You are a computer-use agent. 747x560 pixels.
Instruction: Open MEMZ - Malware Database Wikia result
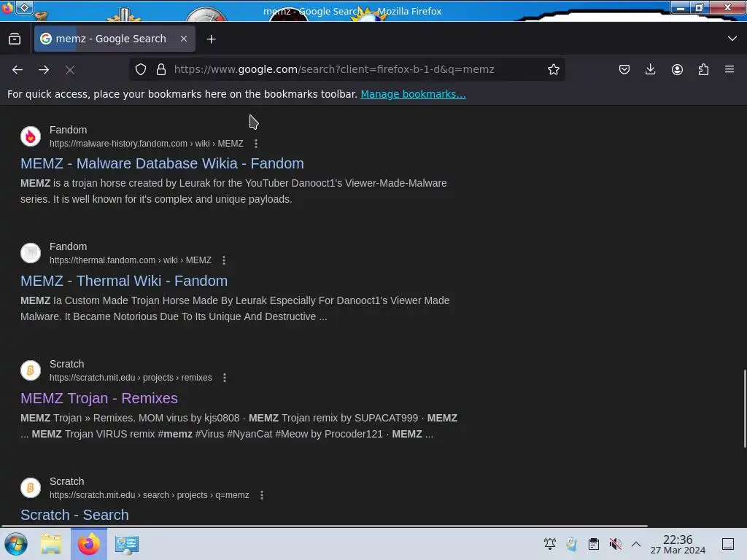(x=162, y=163)
